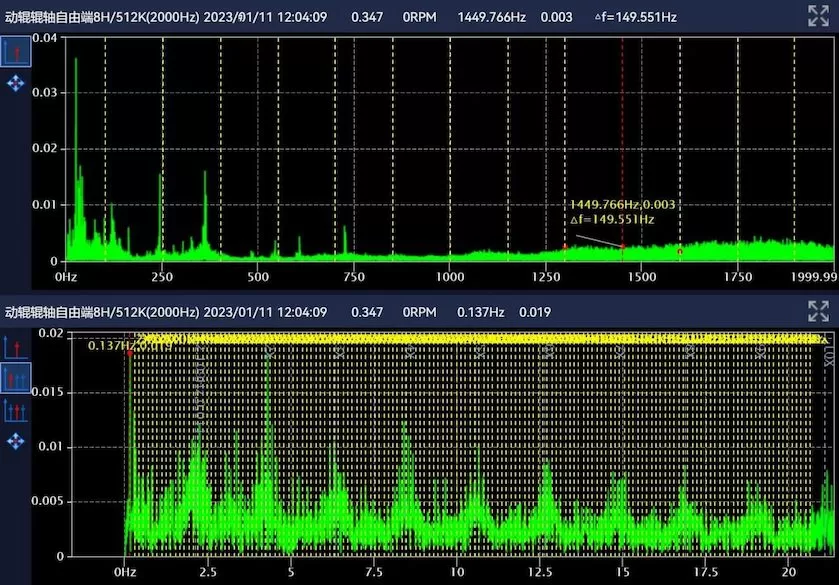Maximize the bottom spectrum chart

click(818, 311)
